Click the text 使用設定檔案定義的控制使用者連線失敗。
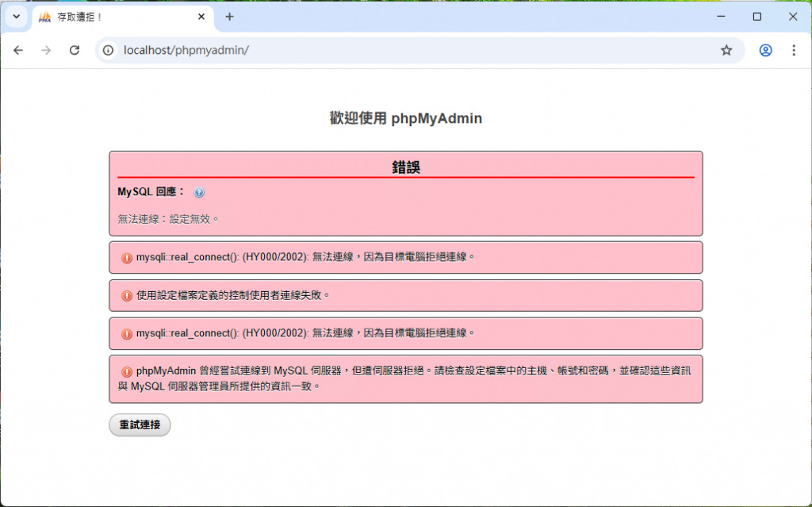812x507 pixels. point(233,295)
